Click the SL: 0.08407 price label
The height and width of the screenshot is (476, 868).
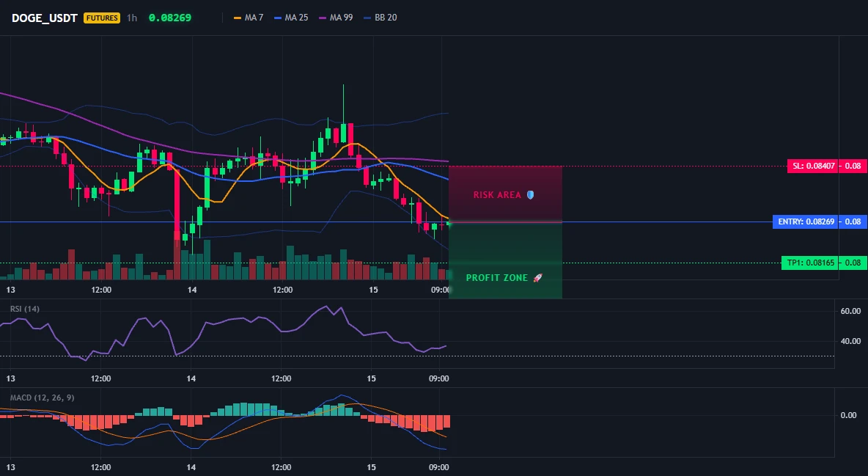813,166
